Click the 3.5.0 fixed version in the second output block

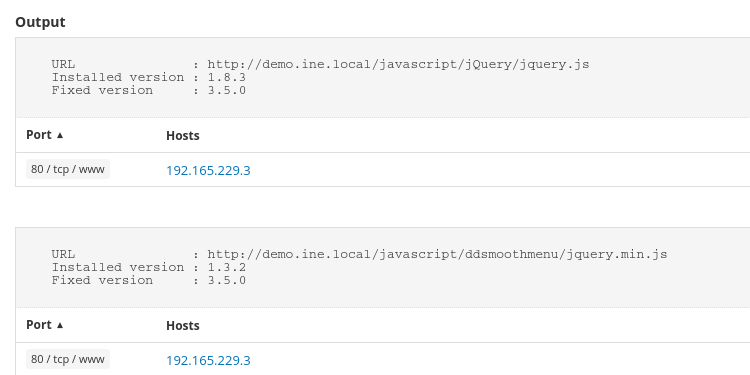point(227,280)
